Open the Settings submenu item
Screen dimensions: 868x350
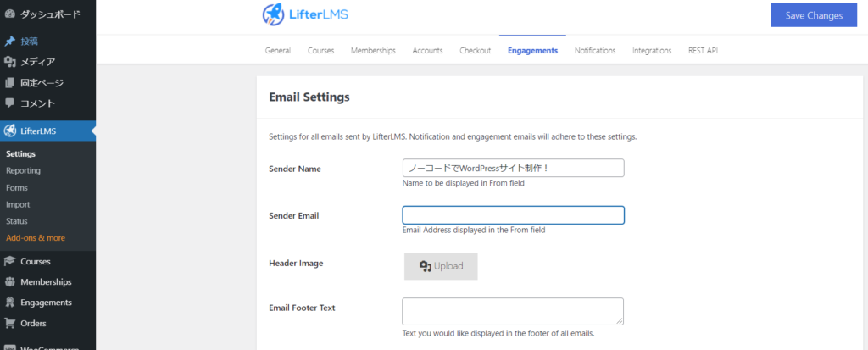point(20,154)
